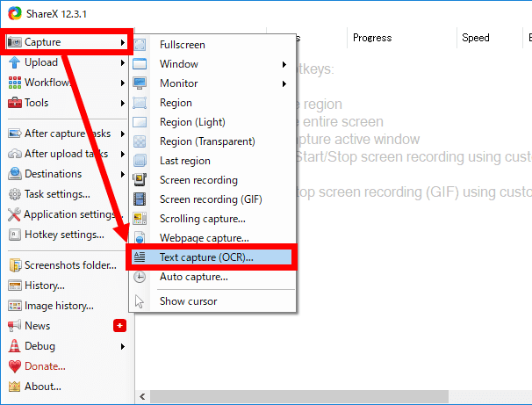Click the Tools red toolbox icon

(x=15, y=103)
